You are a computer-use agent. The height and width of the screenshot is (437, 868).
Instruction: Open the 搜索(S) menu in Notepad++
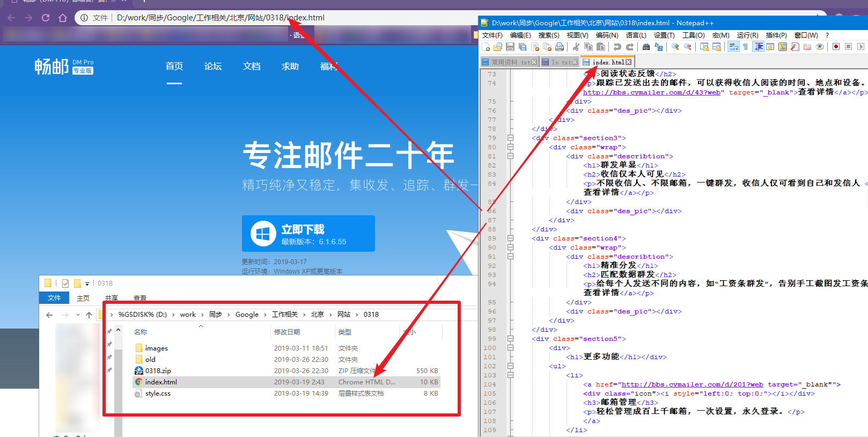coord(549,35)
